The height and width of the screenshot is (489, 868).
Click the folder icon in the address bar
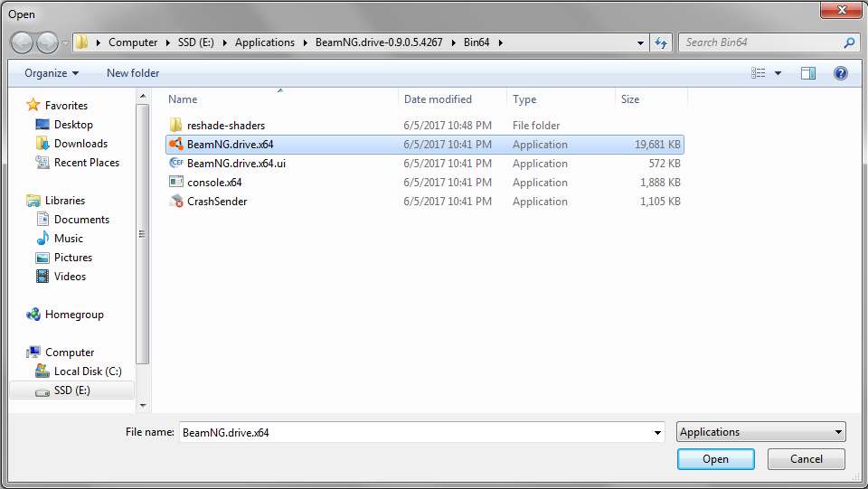tap(82, 42)
